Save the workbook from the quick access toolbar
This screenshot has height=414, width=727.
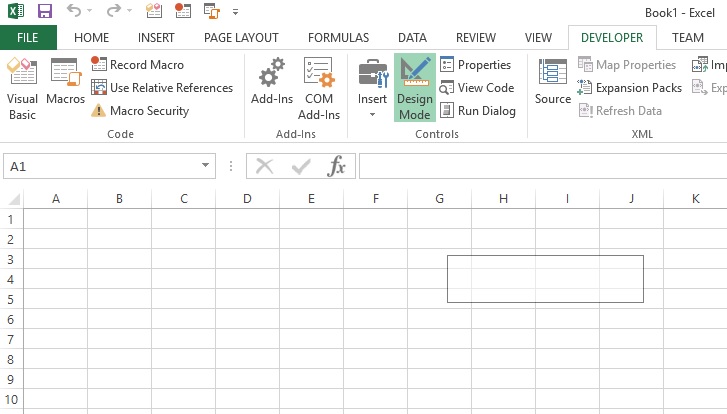pos(44,12)
